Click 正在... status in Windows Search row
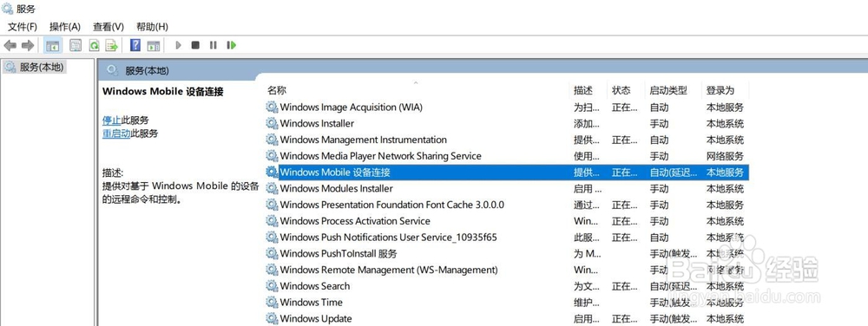The height and width of the screenshot is (326, 868). pos(624,286)
